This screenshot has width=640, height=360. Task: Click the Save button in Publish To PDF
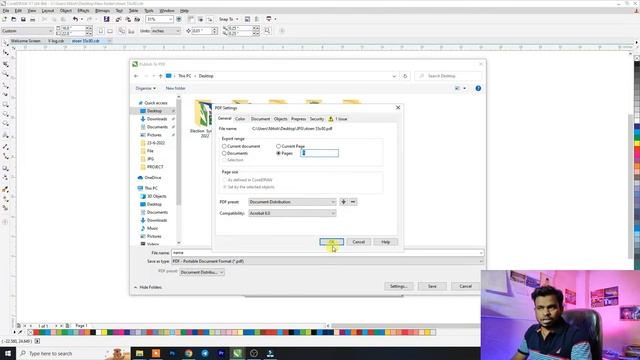click(432, 287)
